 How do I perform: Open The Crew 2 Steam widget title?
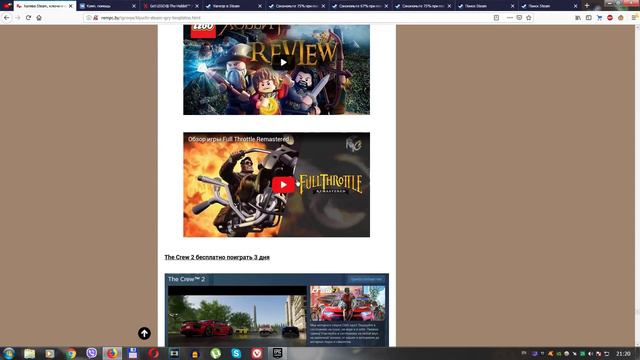tap(187, 279)
